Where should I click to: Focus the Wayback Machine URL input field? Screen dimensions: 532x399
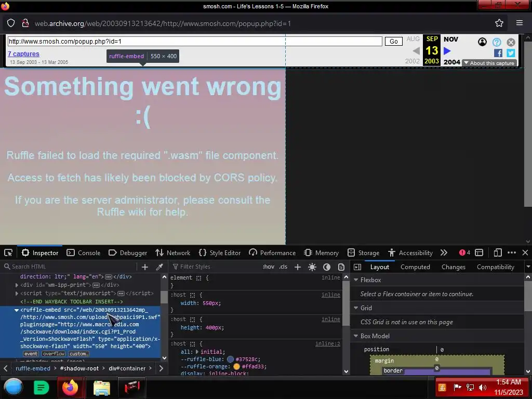195,42
